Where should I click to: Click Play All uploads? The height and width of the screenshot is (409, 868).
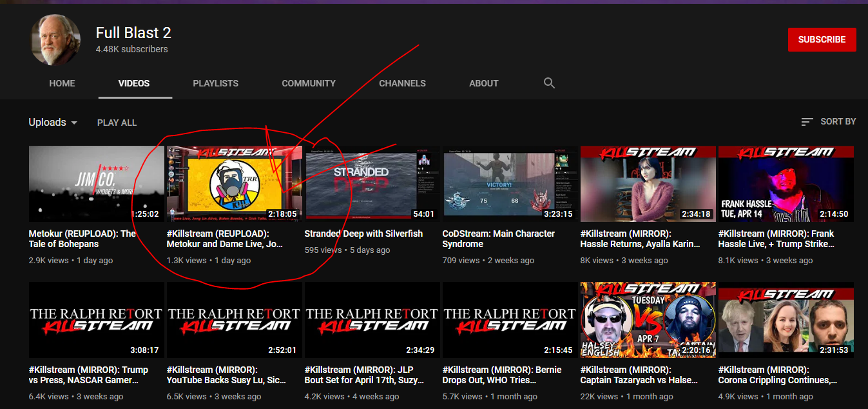[x=117, y=123]
